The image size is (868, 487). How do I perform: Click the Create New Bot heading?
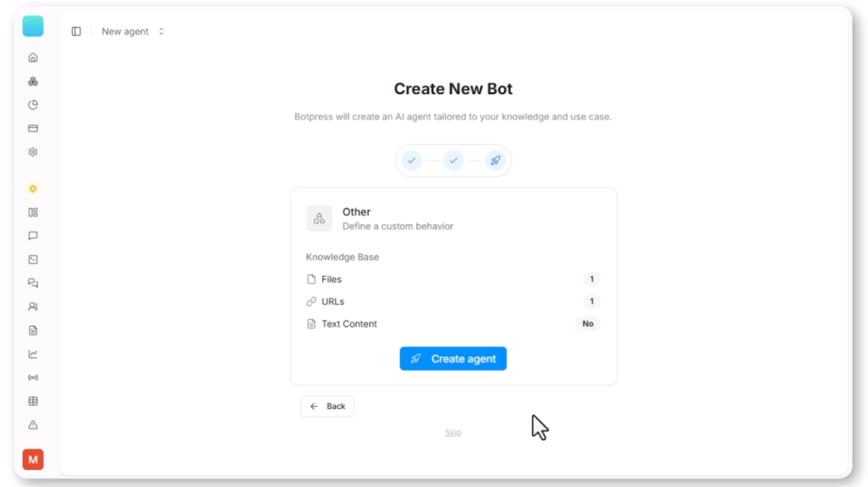(x=453, y=88)
